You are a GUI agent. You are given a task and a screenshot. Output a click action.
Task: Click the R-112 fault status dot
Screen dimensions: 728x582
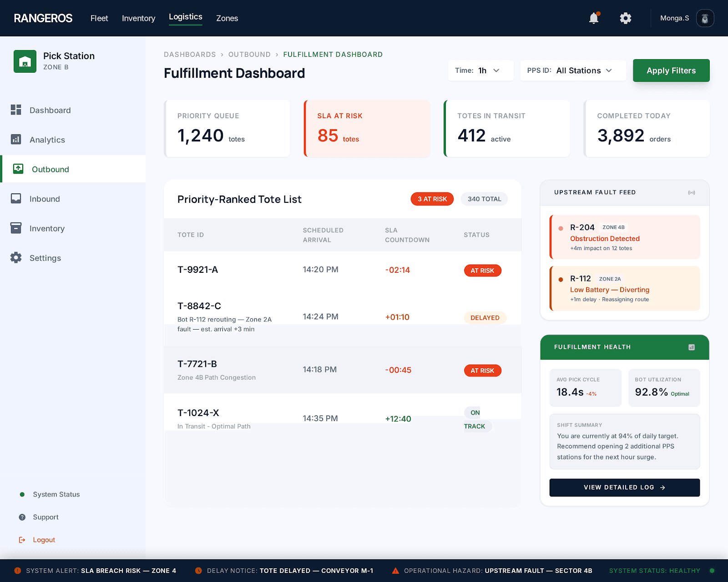click(x=561, y=280)
